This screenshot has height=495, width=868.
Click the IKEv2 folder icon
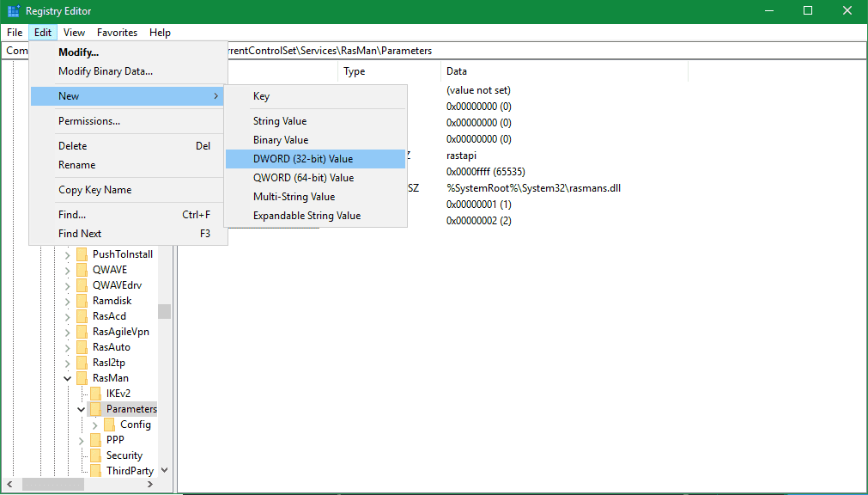(x=95, y=394)
